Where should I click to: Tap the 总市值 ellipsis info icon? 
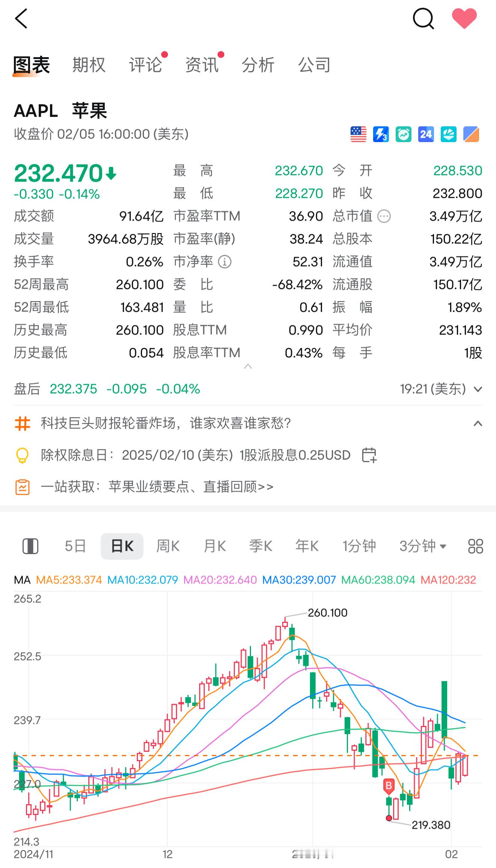(384, 216)
